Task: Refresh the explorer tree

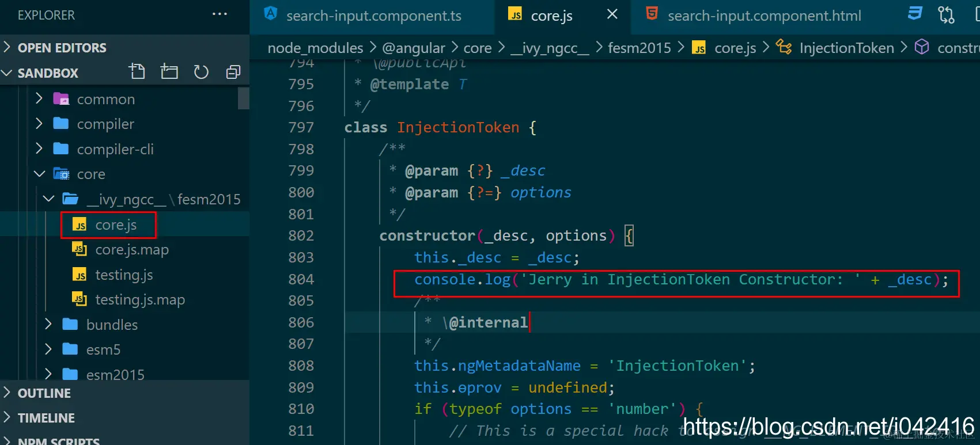Action: point(201,72)
